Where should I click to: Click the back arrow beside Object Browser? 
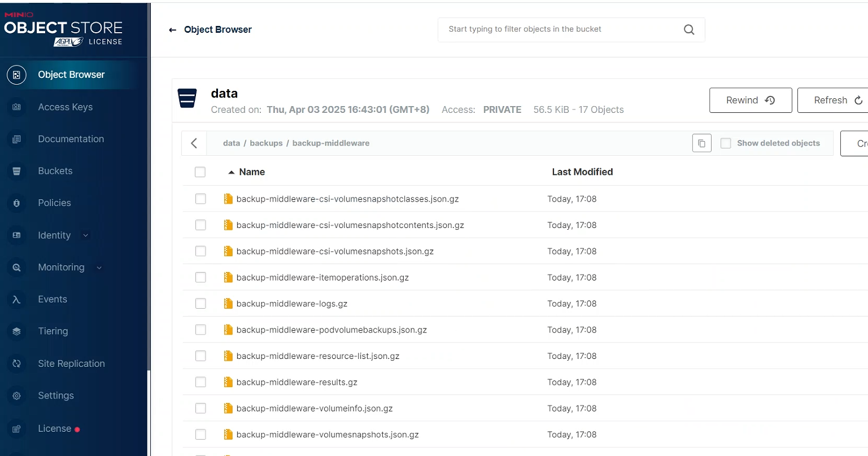(x=173, y=30)
